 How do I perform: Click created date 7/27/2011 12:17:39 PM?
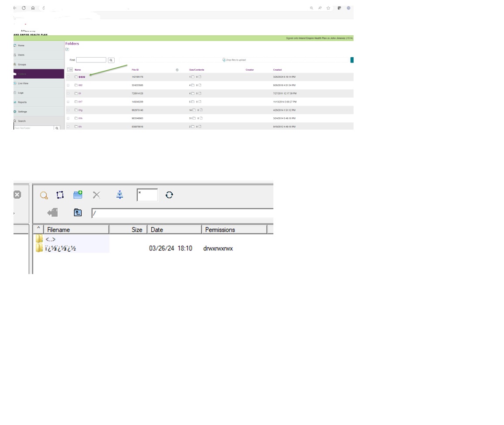pos(285,93)
